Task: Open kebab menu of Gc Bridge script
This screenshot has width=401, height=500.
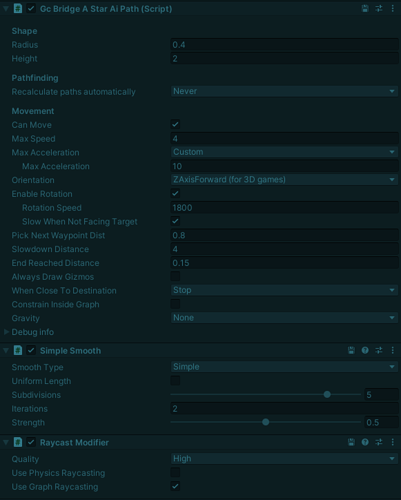Action: [392, 9]
